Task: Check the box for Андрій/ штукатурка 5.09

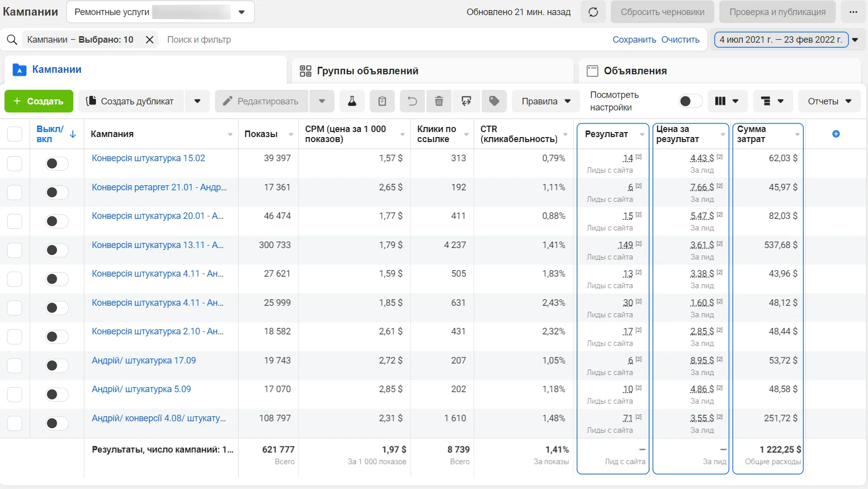Action: (x=15, y=395)
